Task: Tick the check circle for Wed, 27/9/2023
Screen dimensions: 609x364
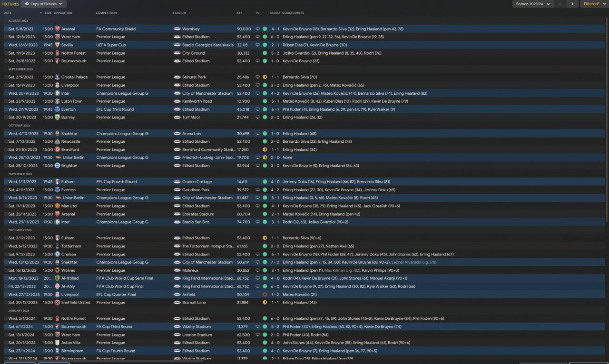Action: pyautogui.click(x=6, y=109)
